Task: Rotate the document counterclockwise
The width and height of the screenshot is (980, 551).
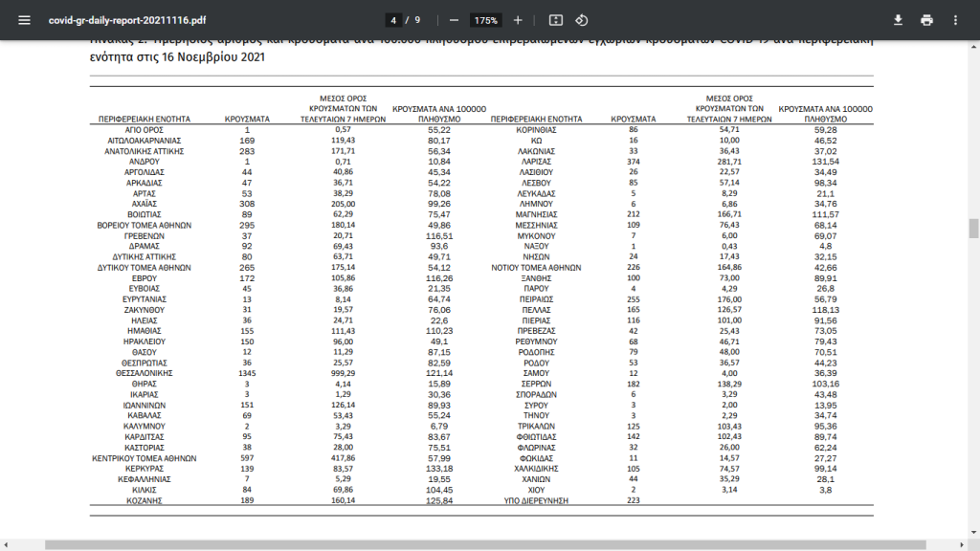Action: click(x=581, y=20)
